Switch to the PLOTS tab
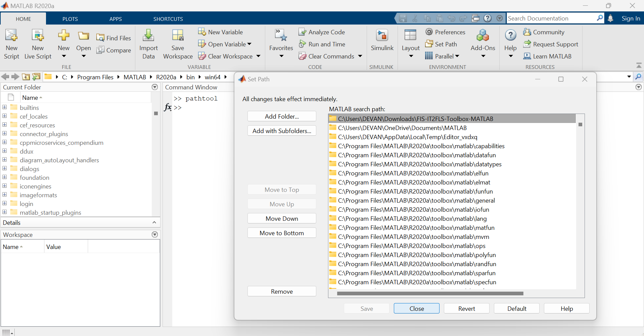This screenshot has height=336, width=644. coord(70,19)
